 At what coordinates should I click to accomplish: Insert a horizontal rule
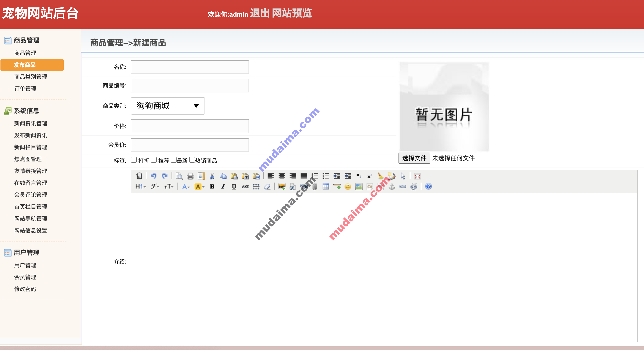click(337, 186)
